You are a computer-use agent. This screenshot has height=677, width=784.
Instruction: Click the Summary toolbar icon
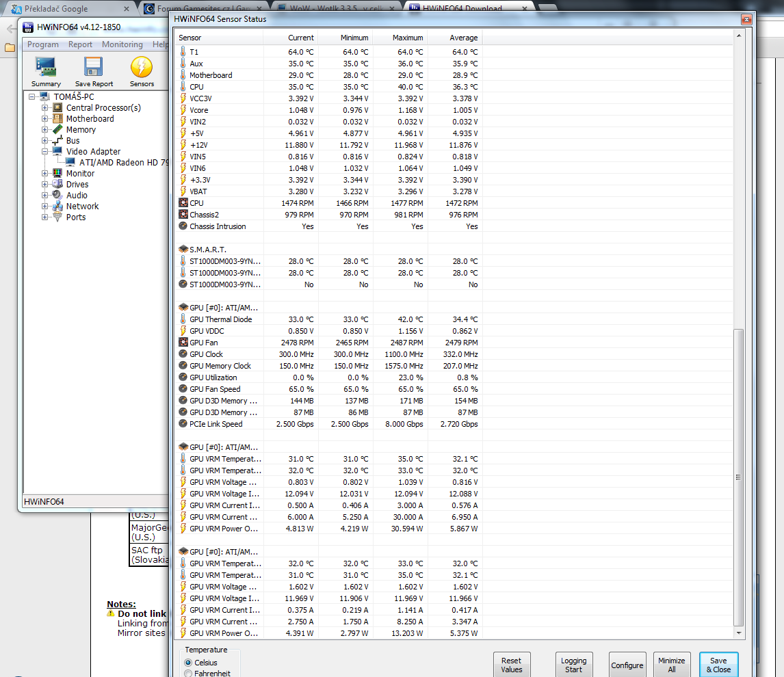46,68
